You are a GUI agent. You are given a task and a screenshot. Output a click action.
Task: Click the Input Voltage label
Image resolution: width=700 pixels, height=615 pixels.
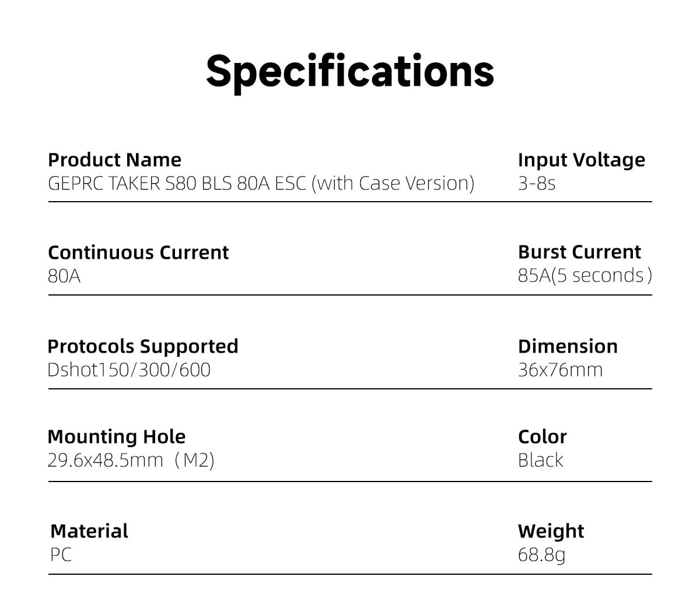click(581, 160)
